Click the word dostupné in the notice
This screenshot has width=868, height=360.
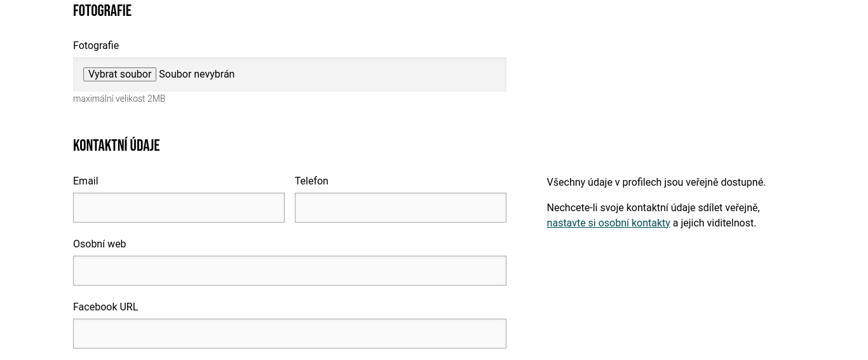[743, 183]
